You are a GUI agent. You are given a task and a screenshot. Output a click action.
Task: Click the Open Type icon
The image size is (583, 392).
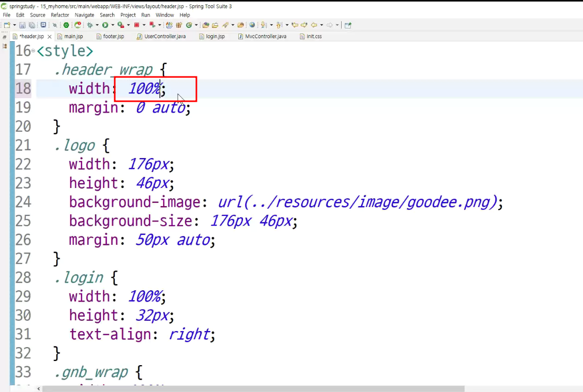(x=206, y=25)
